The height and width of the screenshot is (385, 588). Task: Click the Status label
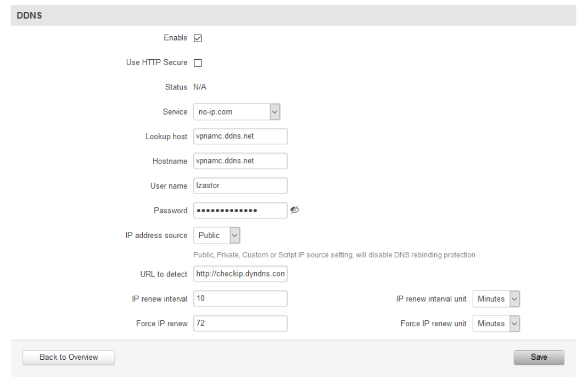(176, 87)
